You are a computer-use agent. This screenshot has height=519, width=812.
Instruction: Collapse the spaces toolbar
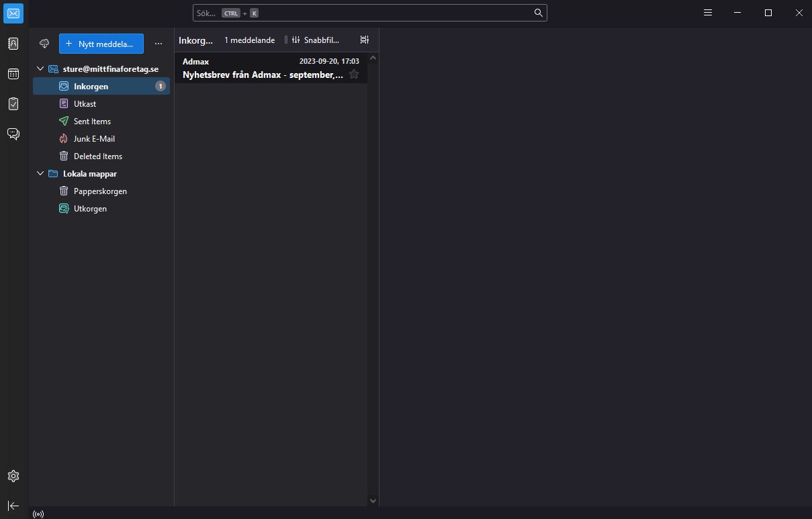[13, 506]
